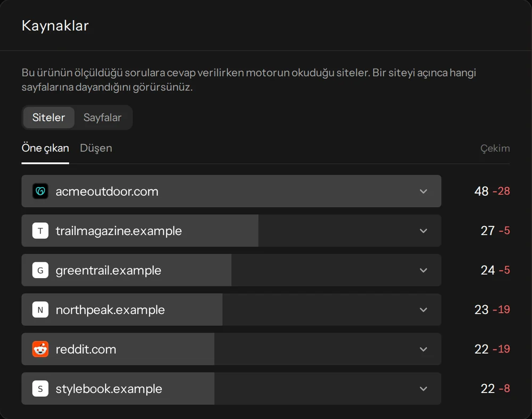Click the -19 change for northpeak.example
Viewport: 532px width, 419px height.
click(502, 310)
